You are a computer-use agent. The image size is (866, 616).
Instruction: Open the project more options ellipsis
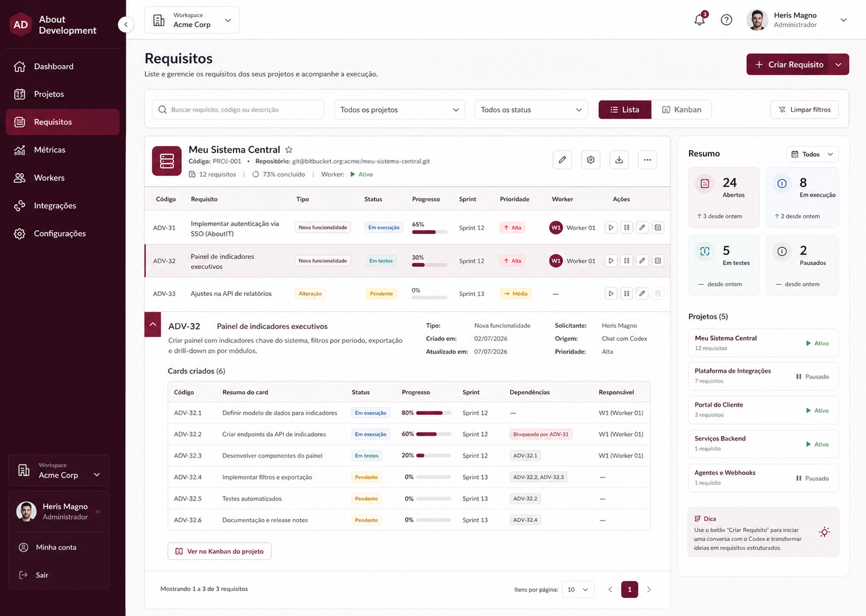pyautogui.click(x=648, y=160)
